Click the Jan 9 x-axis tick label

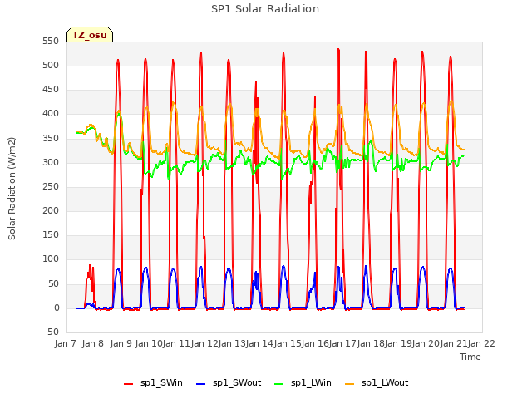[121, 343]
